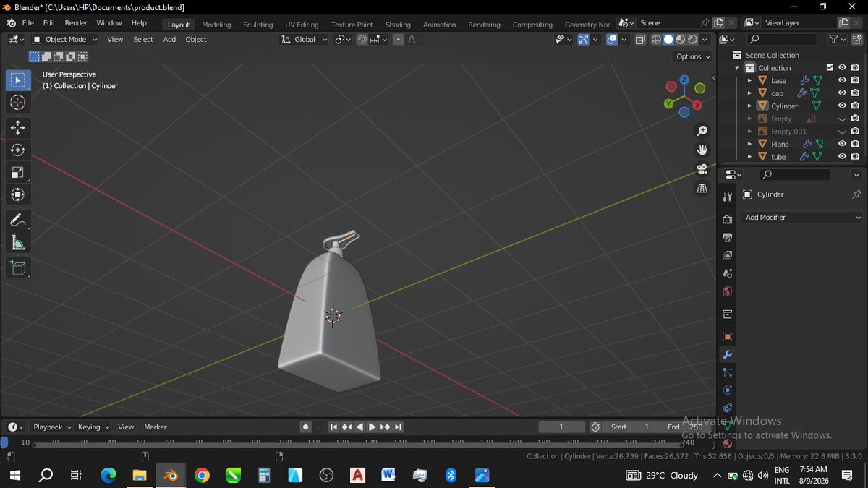
Task: Open the Playback dropdown in timeline
Action: tap(51, 427)
